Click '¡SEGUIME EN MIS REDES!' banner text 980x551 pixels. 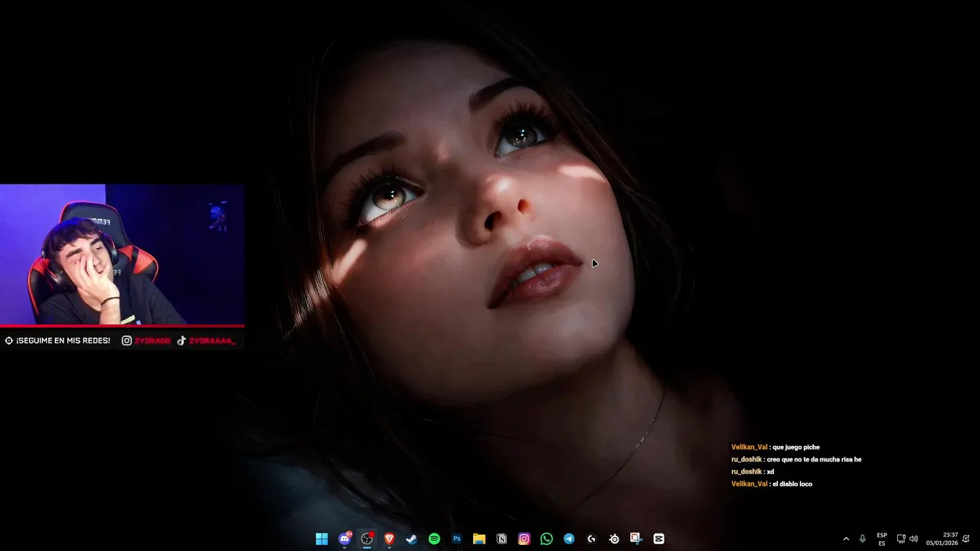tap(63, 341)
